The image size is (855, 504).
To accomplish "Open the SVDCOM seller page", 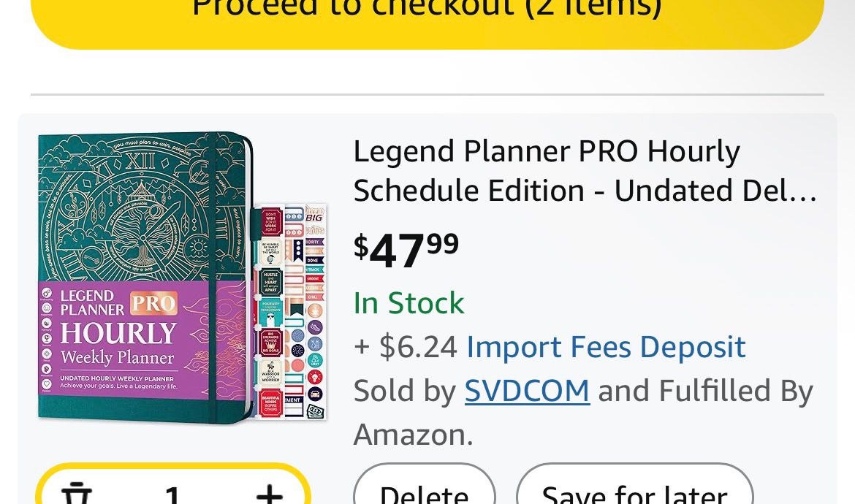I will coord(527,391).
